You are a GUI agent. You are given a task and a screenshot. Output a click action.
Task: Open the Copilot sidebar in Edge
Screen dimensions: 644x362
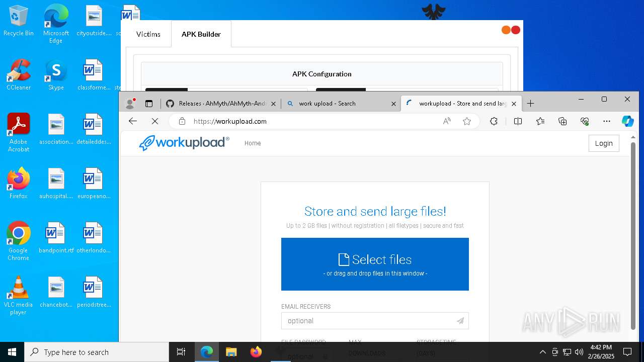628,121
